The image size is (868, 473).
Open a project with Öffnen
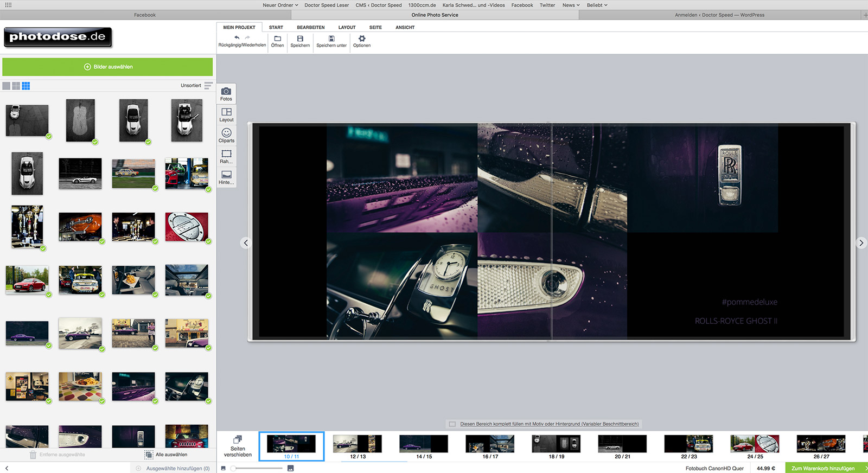pyautogui.click(x=277, y=41)
